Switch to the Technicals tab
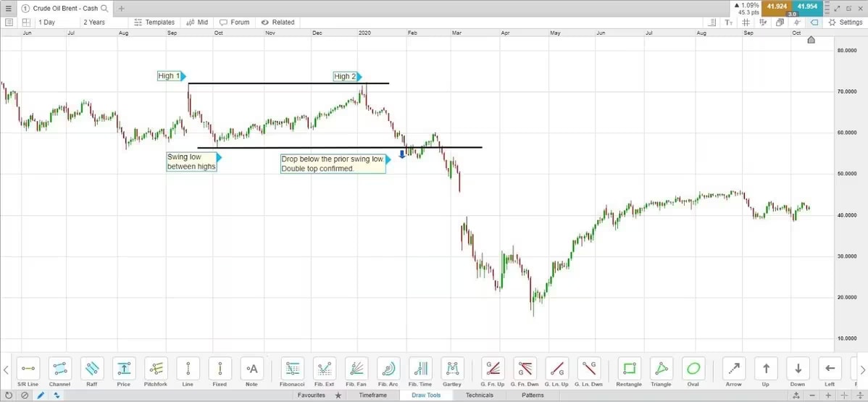 (x=480, y=395)
